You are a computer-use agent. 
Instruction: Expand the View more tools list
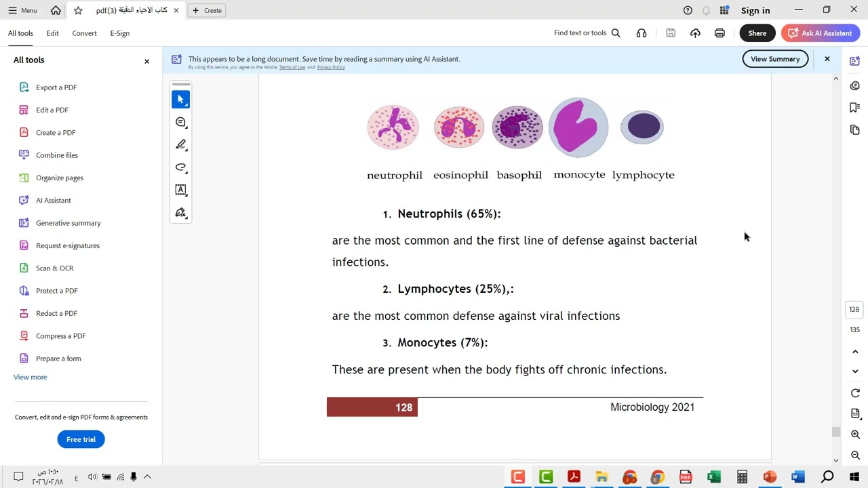[31, 377]
